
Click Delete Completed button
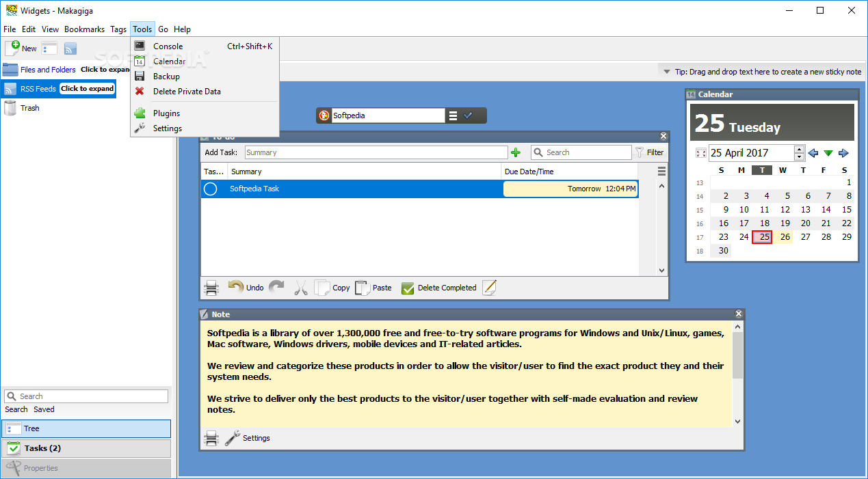point(438,288)
